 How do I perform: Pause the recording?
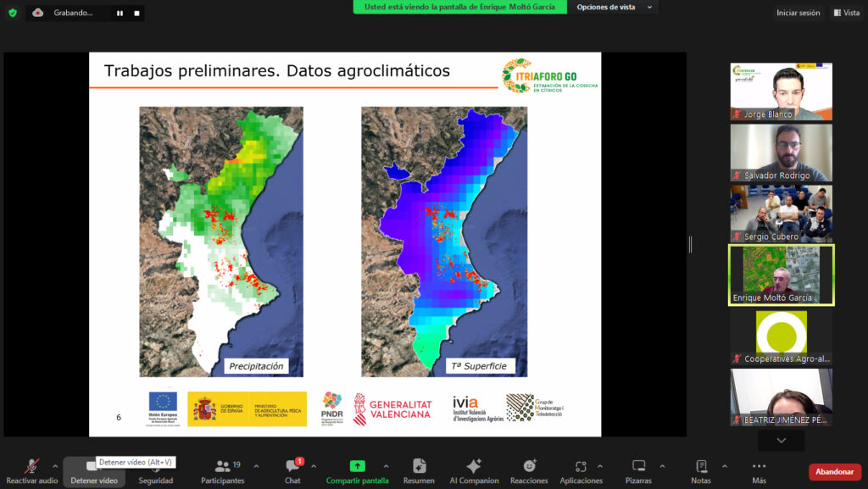[120, 13]
